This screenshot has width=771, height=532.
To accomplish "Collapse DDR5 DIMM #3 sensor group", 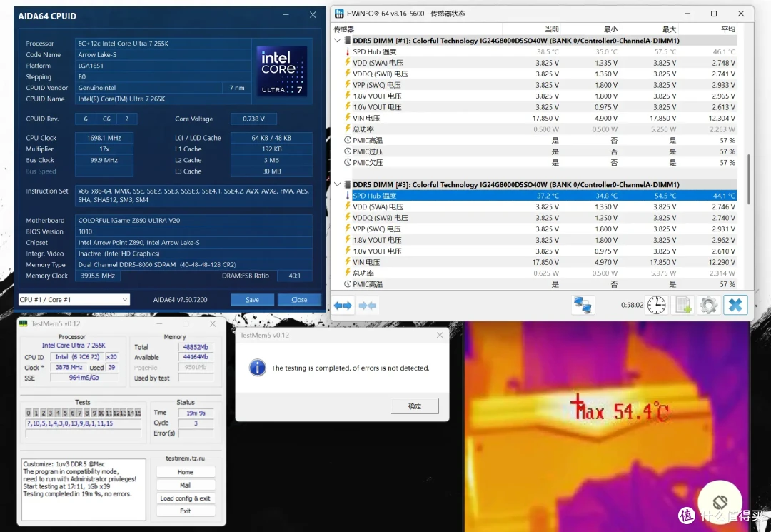I will pyautogui.click(x=337, y=184).
